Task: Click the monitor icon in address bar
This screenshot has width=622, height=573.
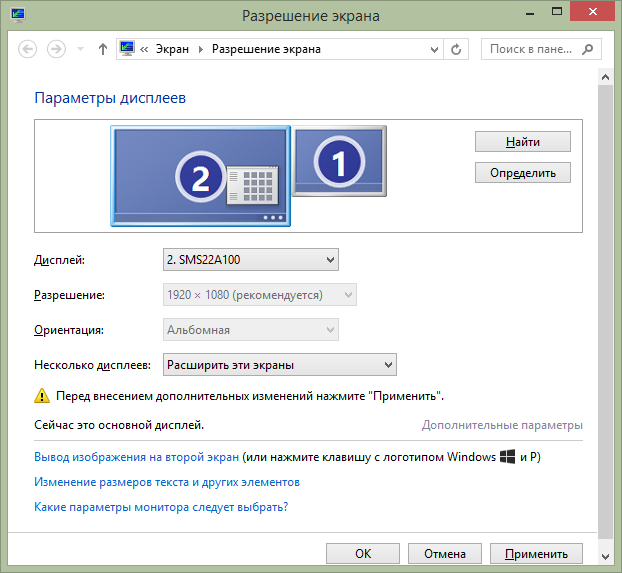Action: point(127,49)
